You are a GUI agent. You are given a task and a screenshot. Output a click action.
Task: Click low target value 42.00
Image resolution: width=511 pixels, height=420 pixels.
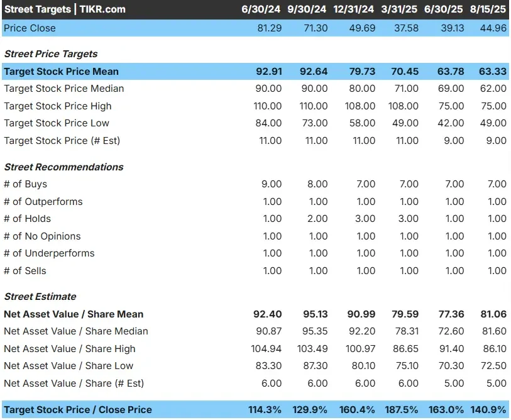pos(451,123)
